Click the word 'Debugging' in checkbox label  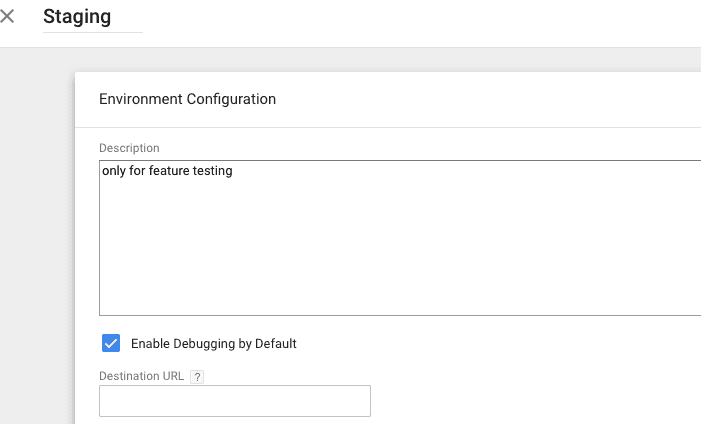[206, 344]
